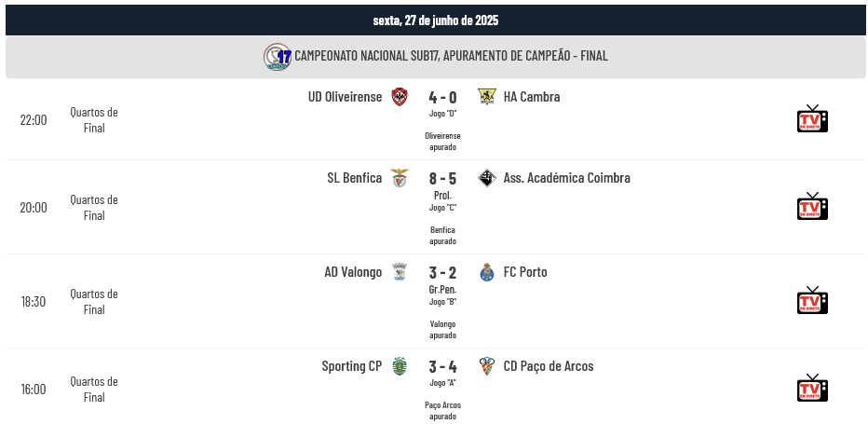The width and height of the screenshot is (868, 424).
Task: Open live TV for Sporting vs Paço de Arcos
Action: [x=812, y=388]
